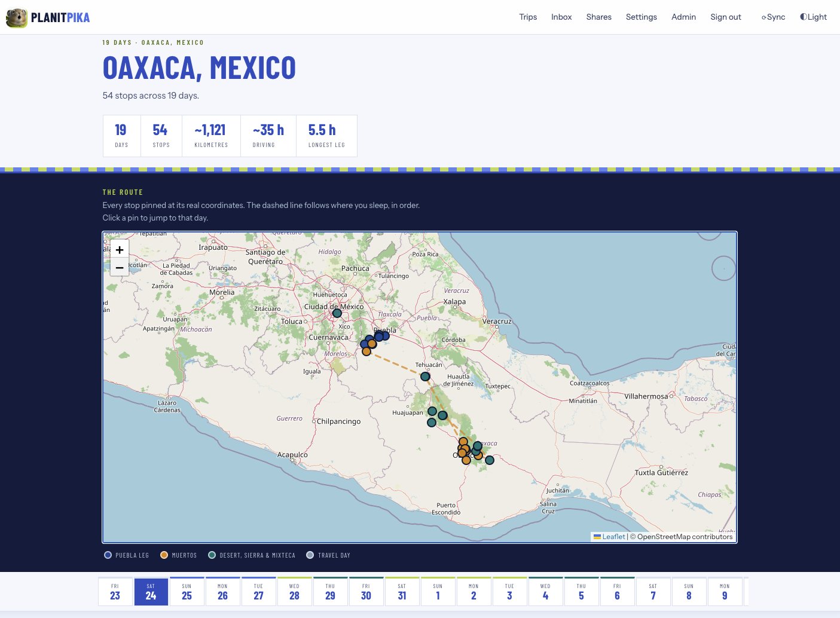
Task: Select the teal pin near Ciudad de México
Action: click(x=337, y=313)
